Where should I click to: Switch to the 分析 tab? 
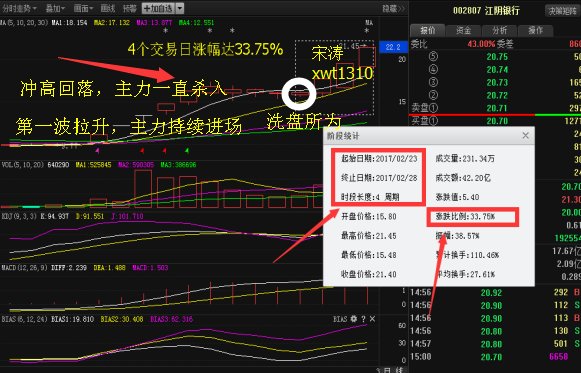(x=499, y=30)
